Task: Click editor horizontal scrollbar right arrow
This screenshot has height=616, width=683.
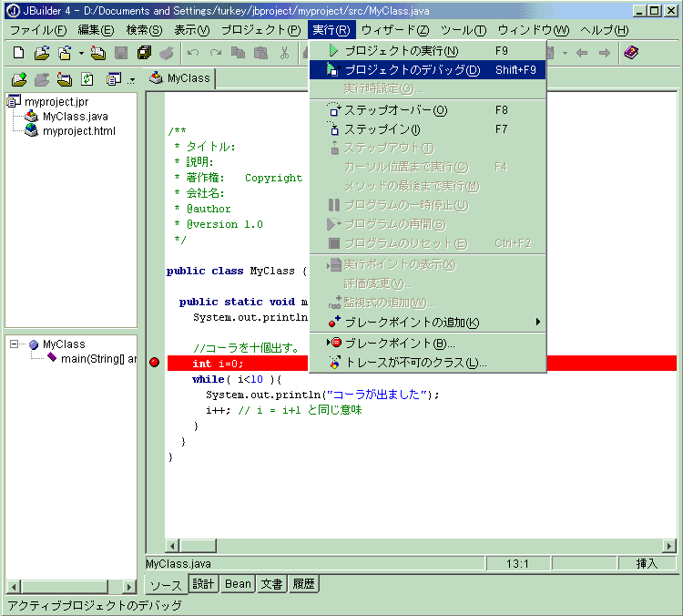Action: click(x=669, y=546)
